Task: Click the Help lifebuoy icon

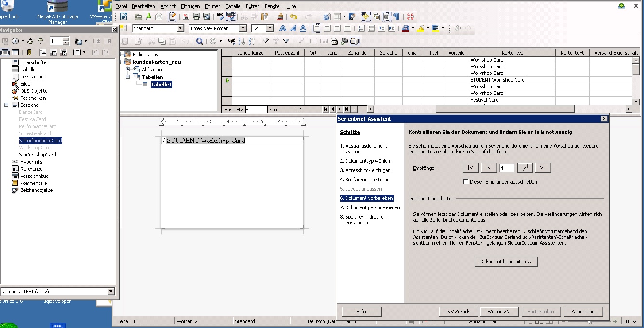Action: tap(410, 16)
